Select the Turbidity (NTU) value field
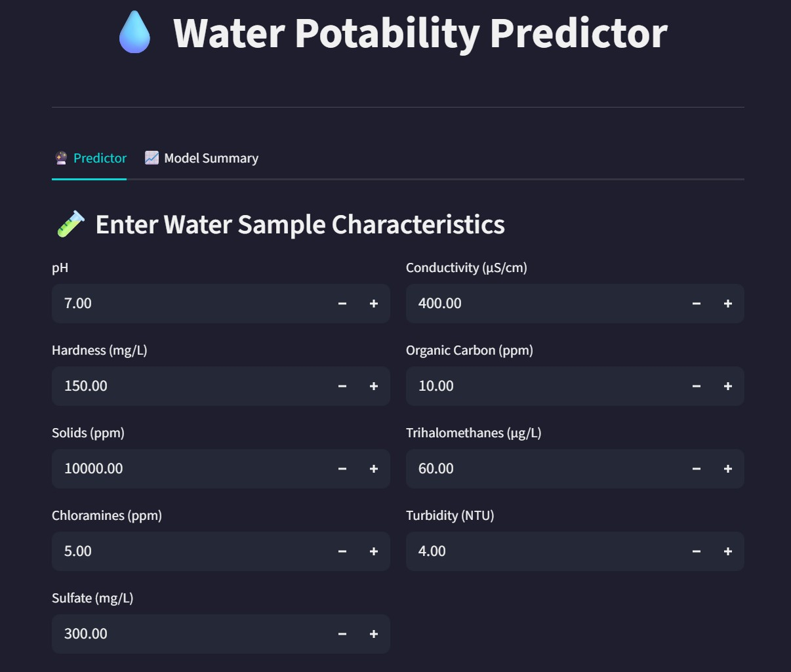This screenshot has width=791, height=672. 543,551
